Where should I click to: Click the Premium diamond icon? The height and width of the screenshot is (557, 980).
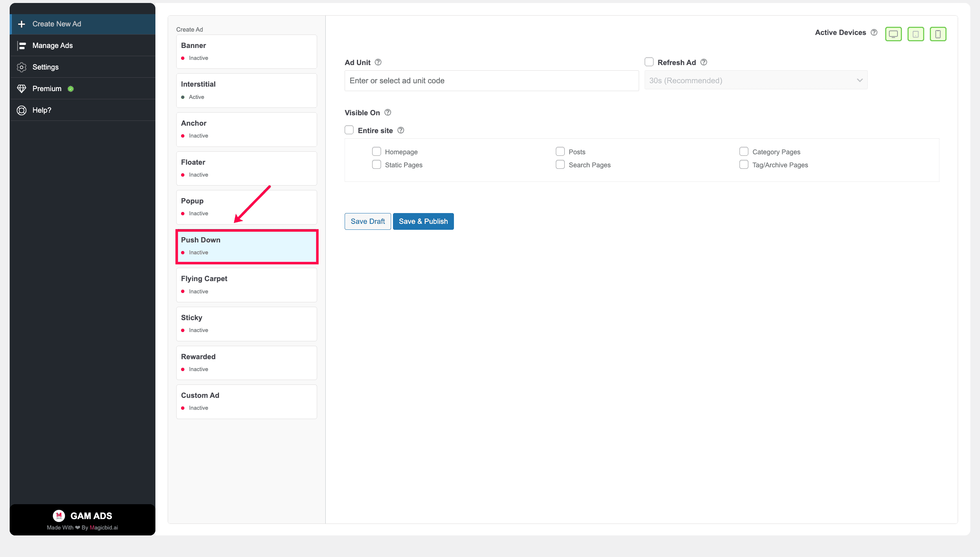pyautogui.click(x=22, y=88)
